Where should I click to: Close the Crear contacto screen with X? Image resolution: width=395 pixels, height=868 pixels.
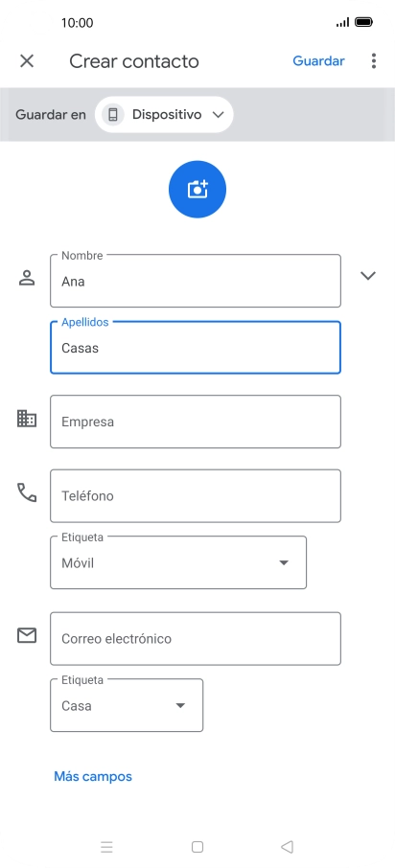pos(27,61)
